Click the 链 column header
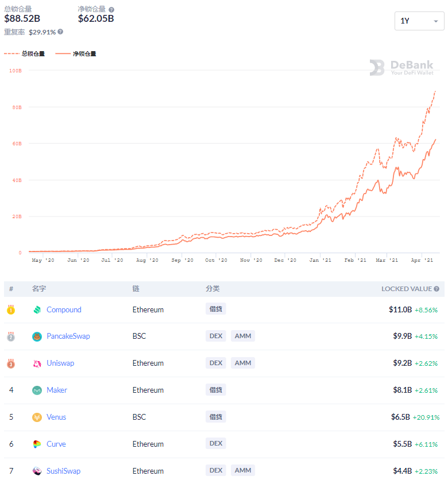 click(x=136, y=289)
